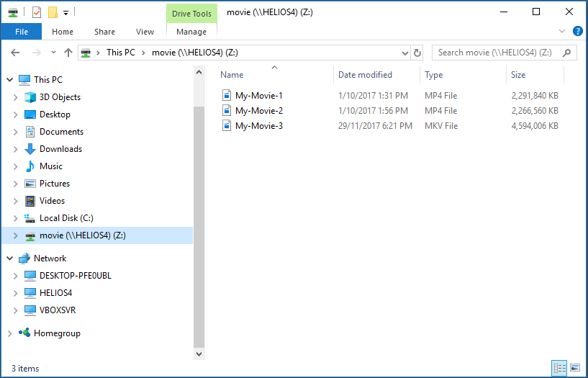Collapse the Network tree node
This screenshot has height=378, width=588.
pos(10,258)
